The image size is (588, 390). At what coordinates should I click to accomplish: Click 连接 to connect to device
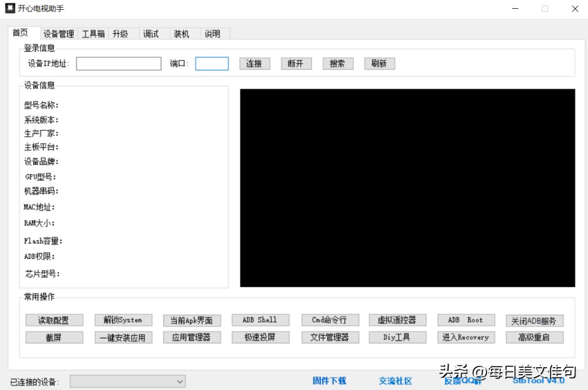[254, 63]
